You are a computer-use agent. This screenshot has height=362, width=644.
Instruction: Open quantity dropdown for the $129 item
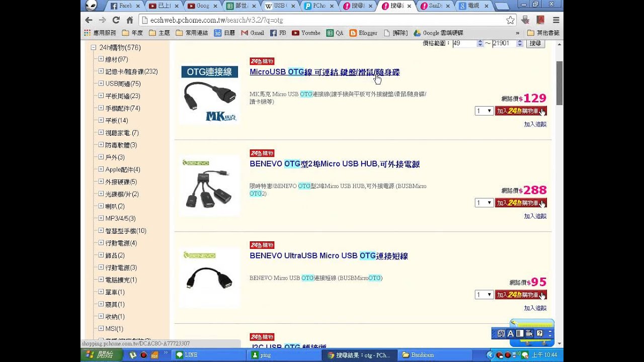click(484, 111)
